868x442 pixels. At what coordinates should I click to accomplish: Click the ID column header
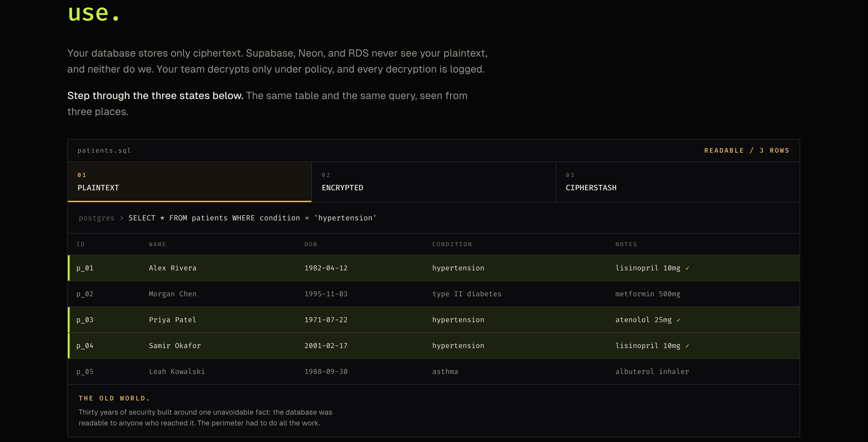[x=80, y=244]
